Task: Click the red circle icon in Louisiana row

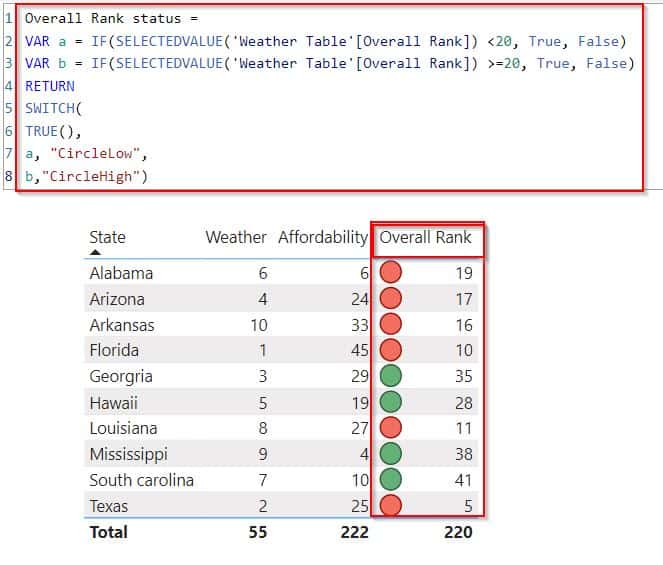Action: (390, 428)
